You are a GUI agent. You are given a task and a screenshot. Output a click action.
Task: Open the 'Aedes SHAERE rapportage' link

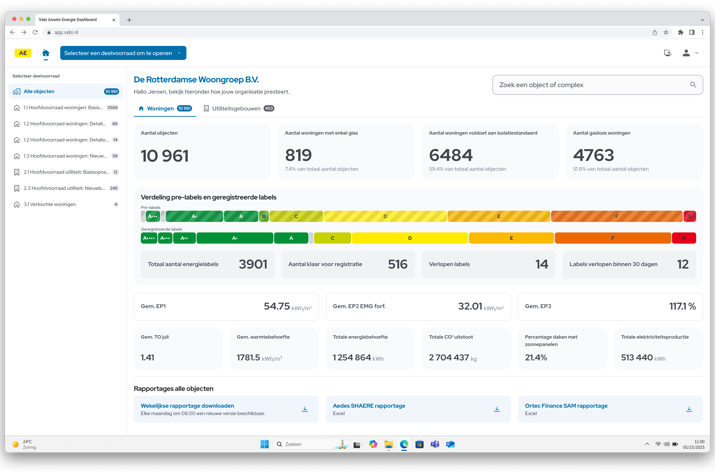[369, 406]
